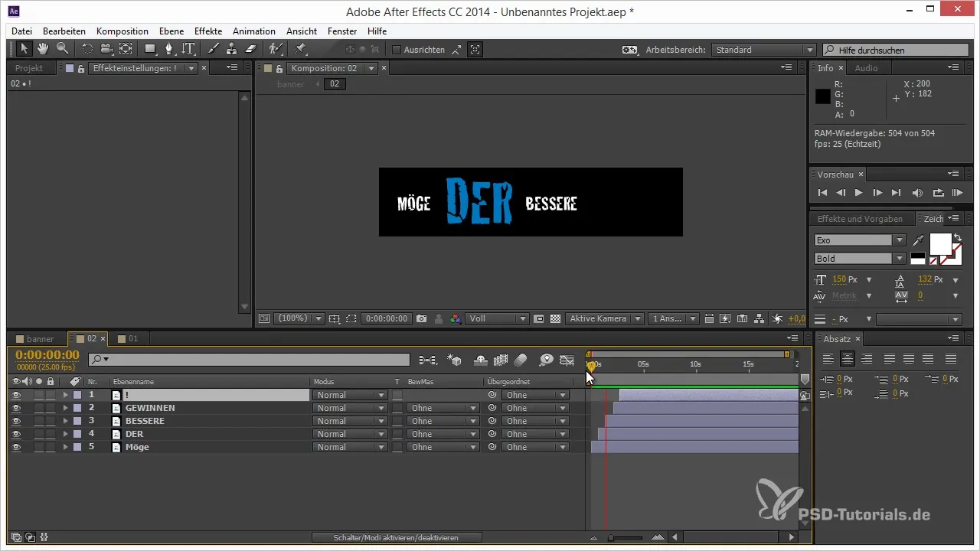The width and height of the screenshot is (980, 551).
Task: Open the Komposition menu
Action: (x=122, y=31)
